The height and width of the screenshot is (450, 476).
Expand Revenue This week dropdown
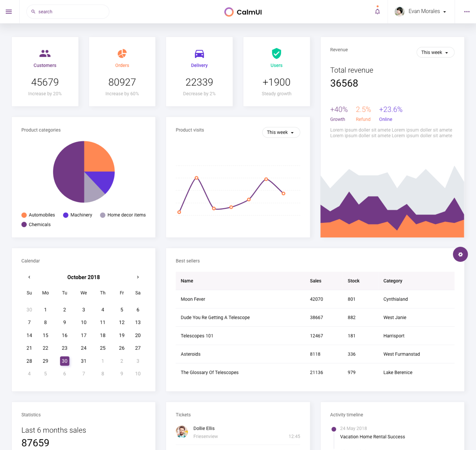pyautogui.click(x=435, y=52)
